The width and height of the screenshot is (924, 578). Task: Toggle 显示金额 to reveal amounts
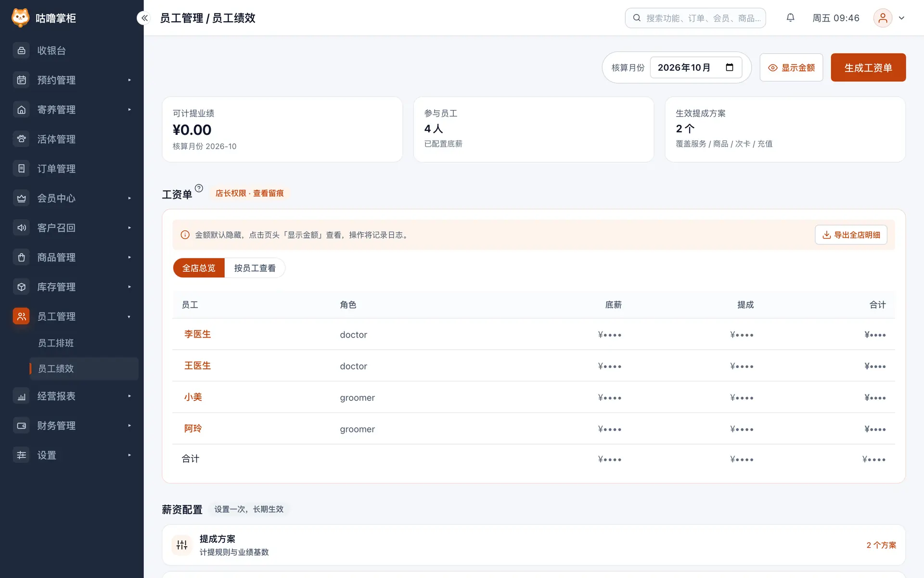[791, 67]
